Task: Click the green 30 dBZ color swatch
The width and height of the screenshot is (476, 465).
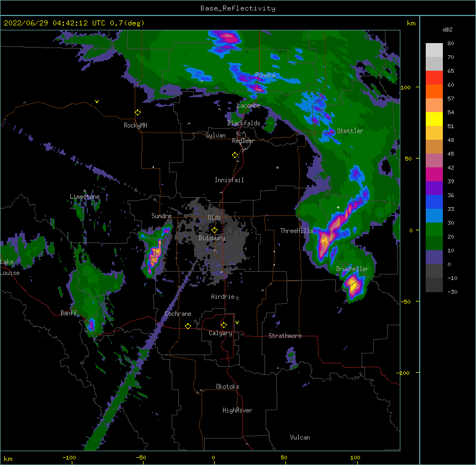Action: tap(434, 230)
